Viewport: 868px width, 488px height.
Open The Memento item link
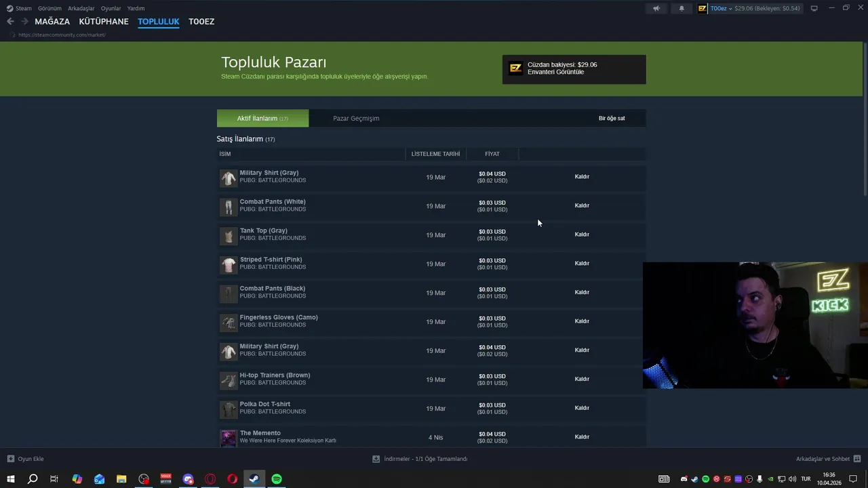pos(260,433)
